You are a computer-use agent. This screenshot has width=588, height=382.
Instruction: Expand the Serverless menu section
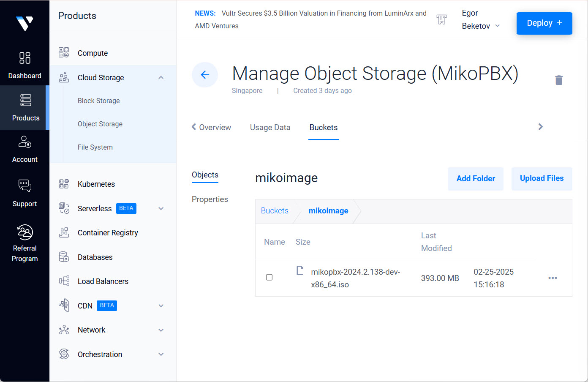(x=161, y=209)
